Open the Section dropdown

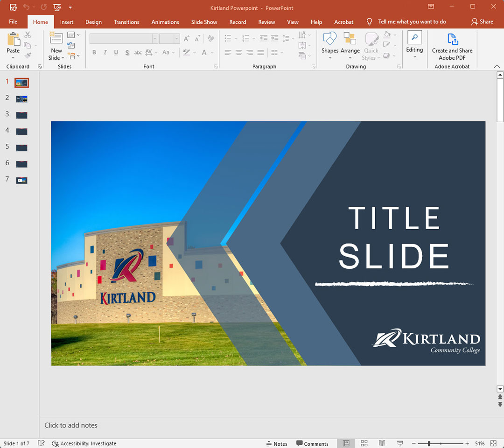74,56
